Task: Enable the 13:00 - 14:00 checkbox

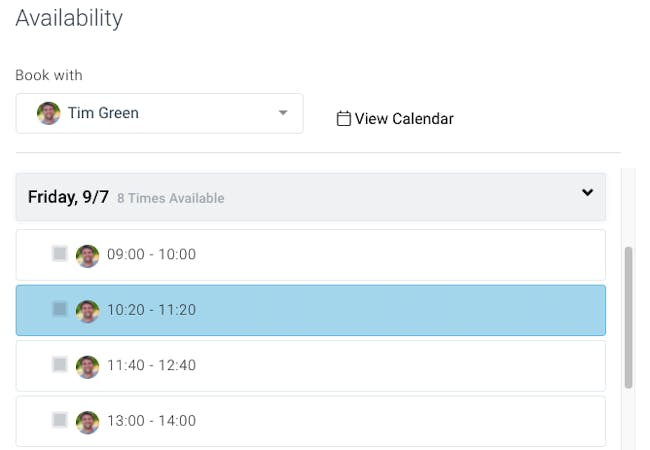Action: pos(60,420)
